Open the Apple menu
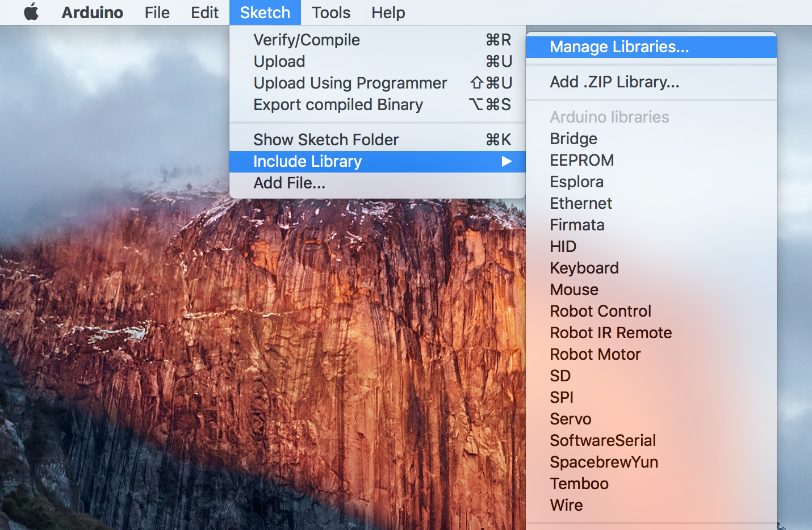812x530 pixels. coord(31,12)
